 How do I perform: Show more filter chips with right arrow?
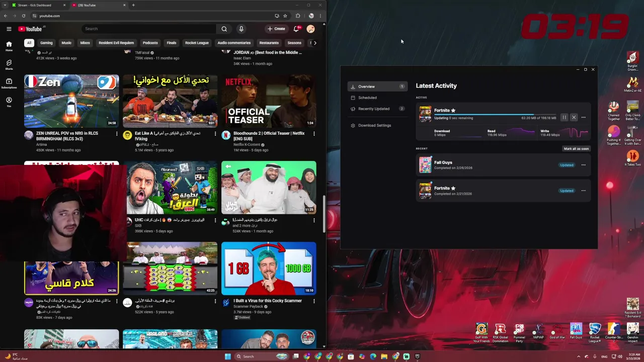coord(315,43)
